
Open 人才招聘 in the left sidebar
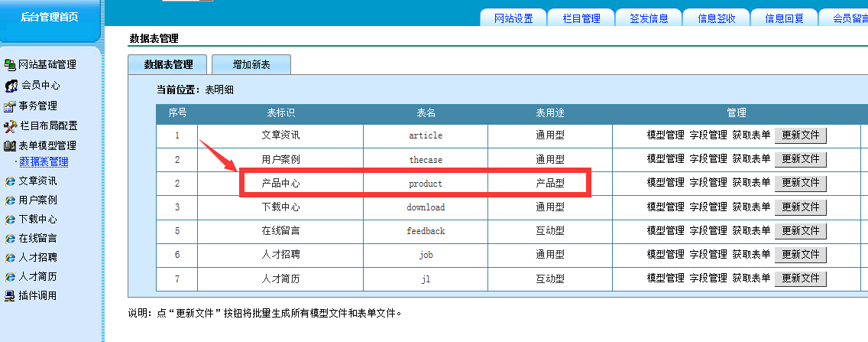pos(37,258)
